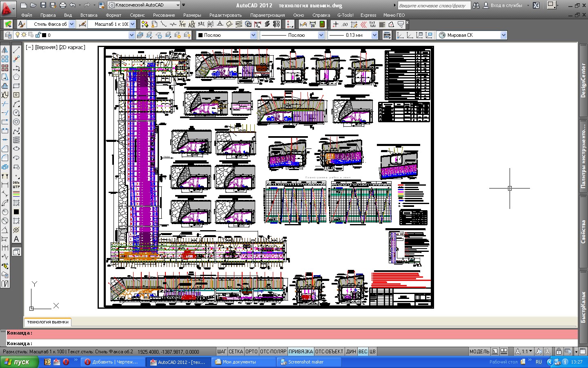
Task: Open the G-Tools! menu
Action: 345,15
